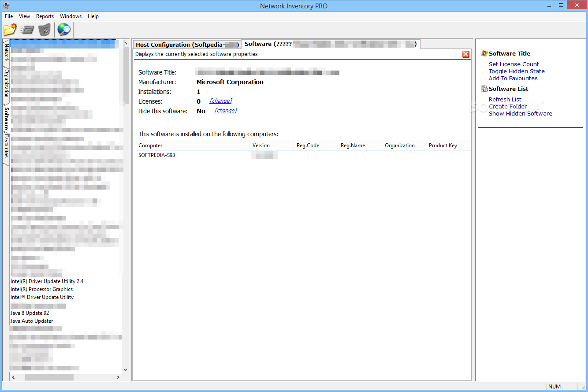The image size is (588, 392).
Task: Click the globe with magnifier search icon
Action: click(64, 30)
